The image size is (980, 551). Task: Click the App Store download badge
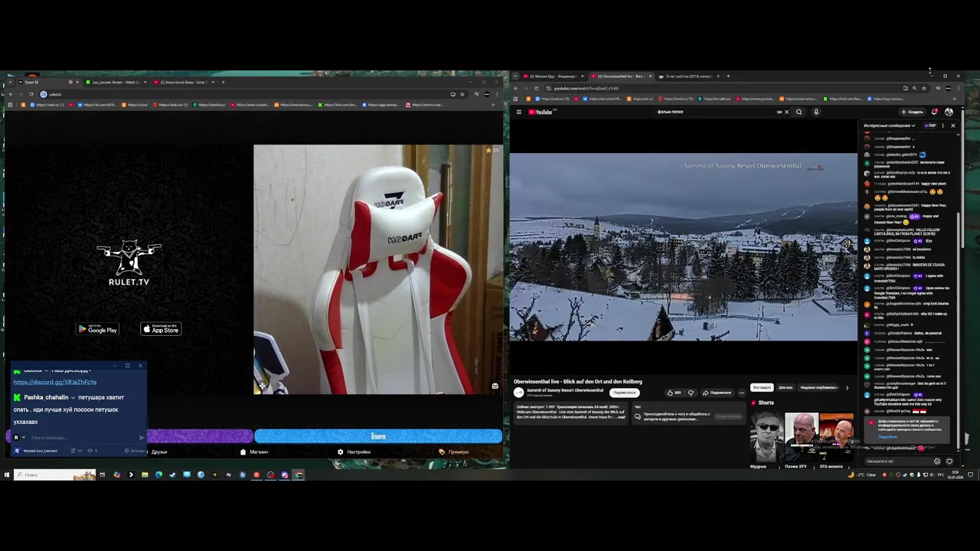161,329
